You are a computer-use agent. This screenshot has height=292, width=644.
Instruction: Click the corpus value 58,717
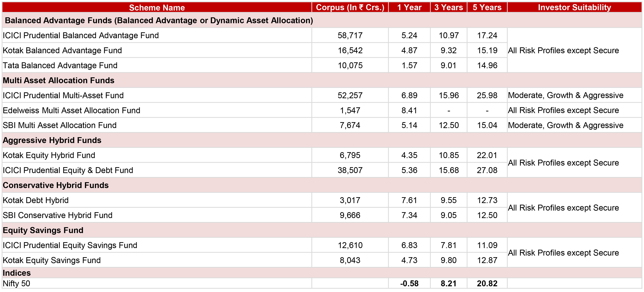pos(350,35)
